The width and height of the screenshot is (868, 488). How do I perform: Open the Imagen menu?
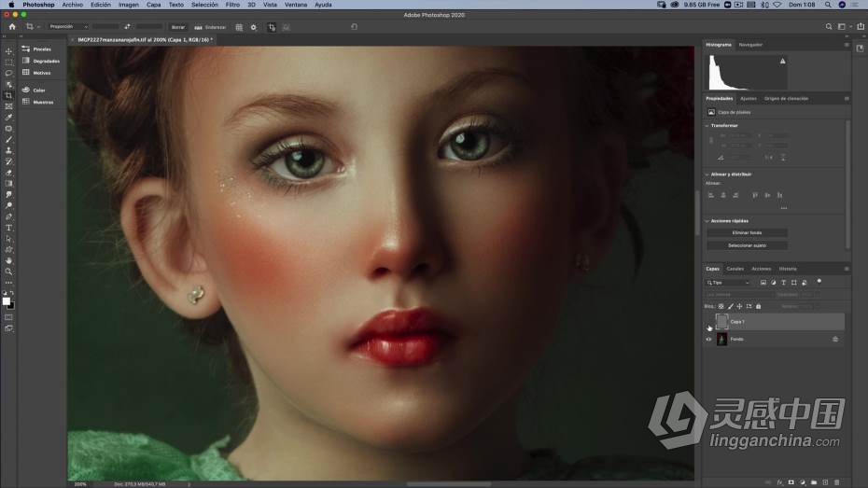coord(129,5)
